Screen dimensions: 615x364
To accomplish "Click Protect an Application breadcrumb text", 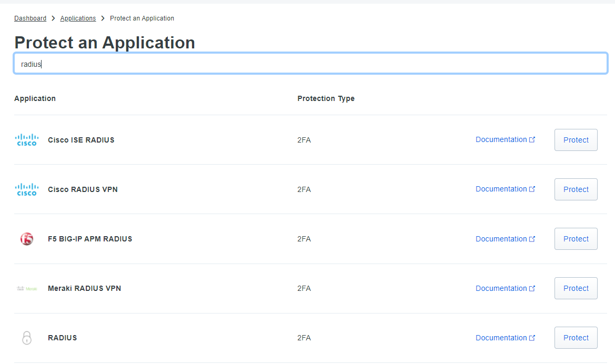I will [x=142, y=18].
